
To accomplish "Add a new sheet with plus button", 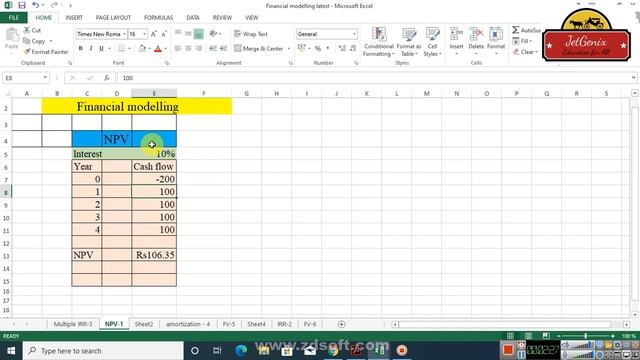I will (x=341, y=324).
